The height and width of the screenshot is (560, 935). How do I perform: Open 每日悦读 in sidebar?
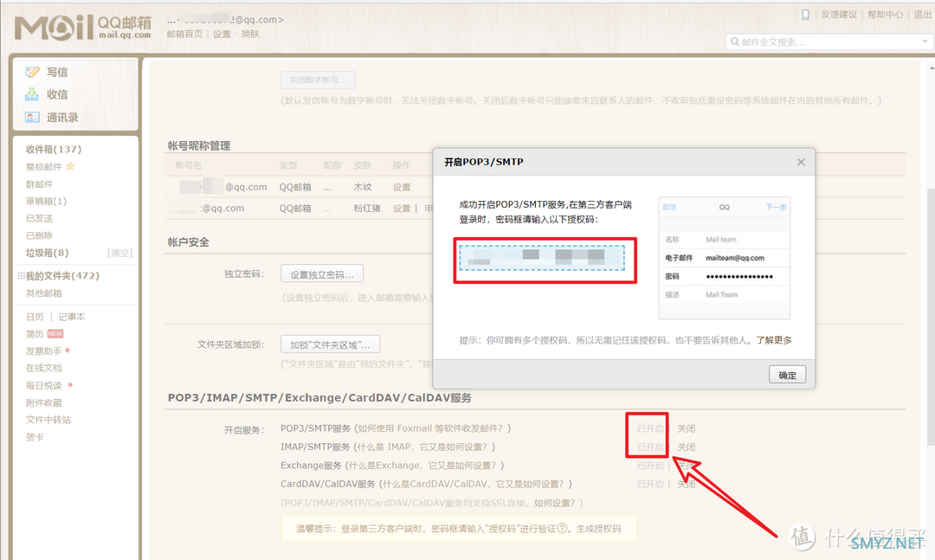[x=43, y=385]
